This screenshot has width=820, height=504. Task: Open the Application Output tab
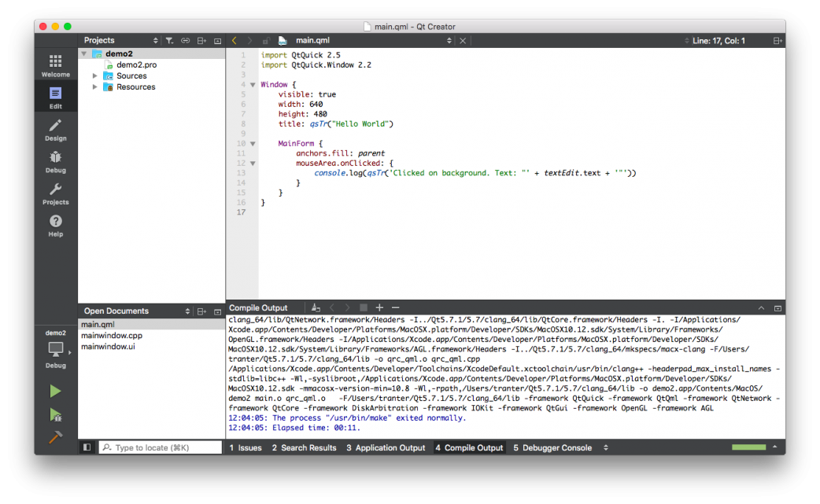(385, 447)
